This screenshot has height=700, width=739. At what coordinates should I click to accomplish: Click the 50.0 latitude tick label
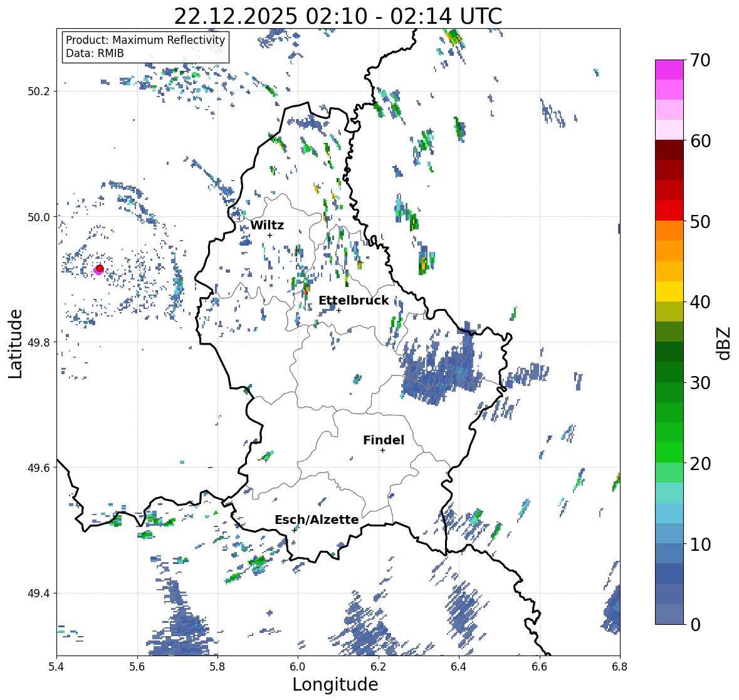click(39, 217)
